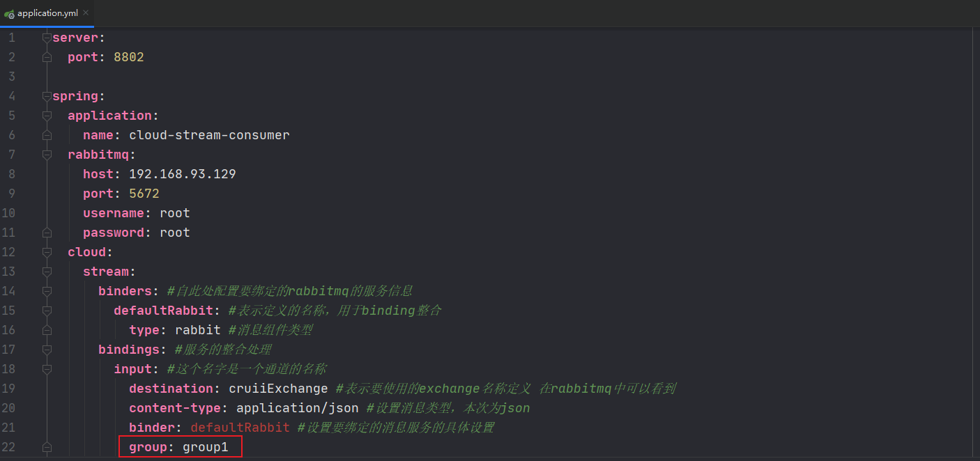Collapse the spring block fold marker
Viewport: 980px width, 461px height.
coord(47,96)
